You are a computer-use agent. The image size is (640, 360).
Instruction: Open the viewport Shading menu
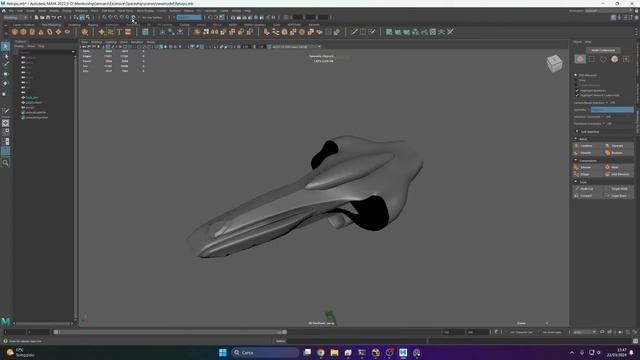(97, 42)
